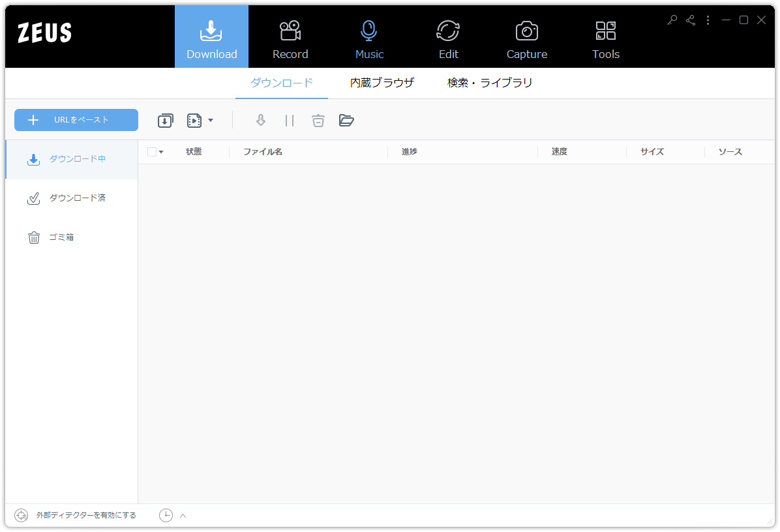Screen dimensions: 780x532
Task: Switch to the 内蔵ブラウザ tab
Action: click(x=382, y=83)
